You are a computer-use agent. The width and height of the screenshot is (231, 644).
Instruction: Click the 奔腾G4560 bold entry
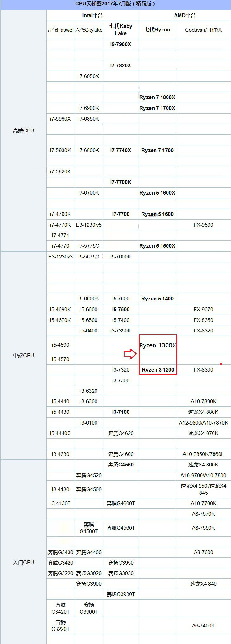(x=121, y=465)
